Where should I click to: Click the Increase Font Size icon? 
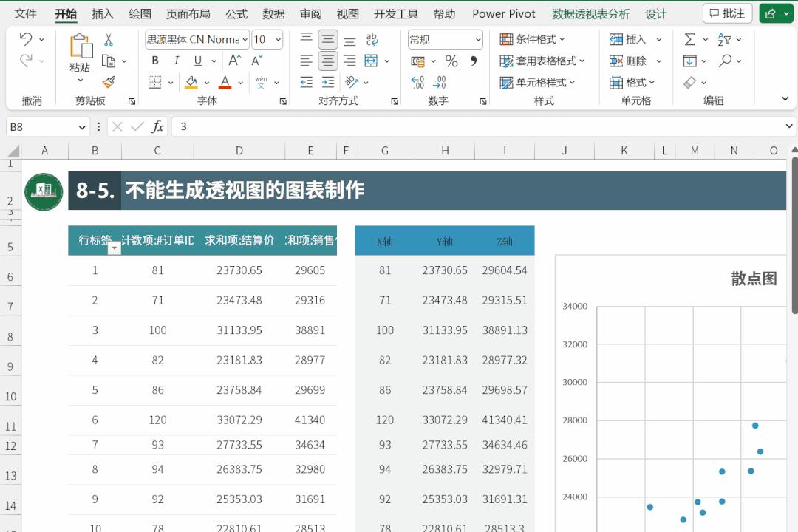click(x=235, y=61)
